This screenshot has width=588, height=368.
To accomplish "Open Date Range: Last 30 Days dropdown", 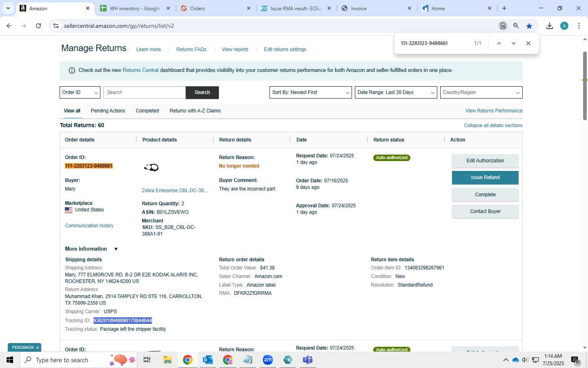I will coord(396,92).
